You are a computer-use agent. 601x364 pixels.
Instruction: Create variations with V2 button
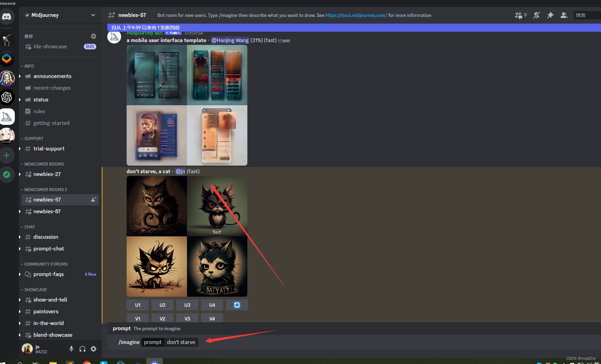click(162, 318)
